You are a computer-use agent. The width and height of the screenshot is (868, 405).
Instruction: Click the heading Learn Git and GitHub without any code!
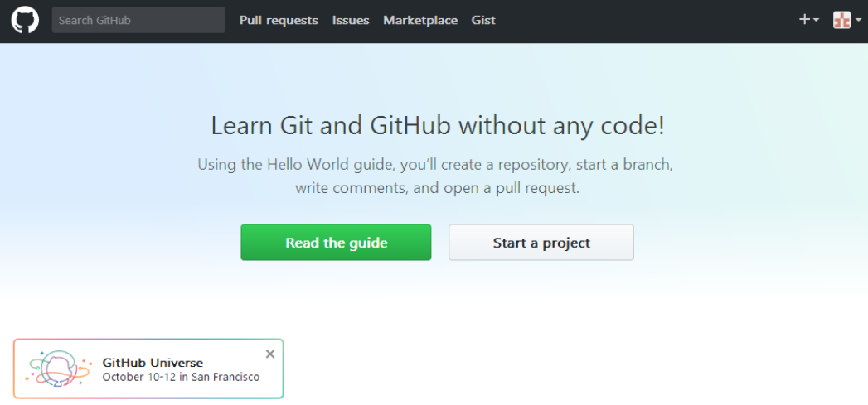coord(438,126)
